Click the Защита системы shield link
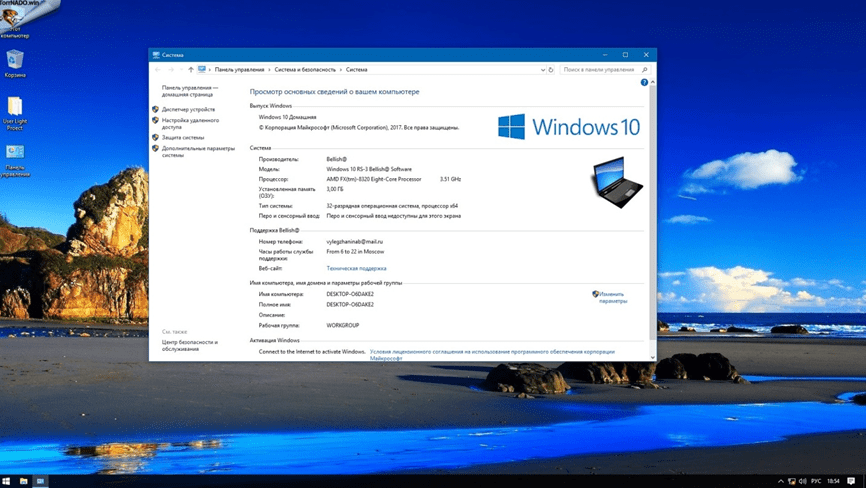 183,137
